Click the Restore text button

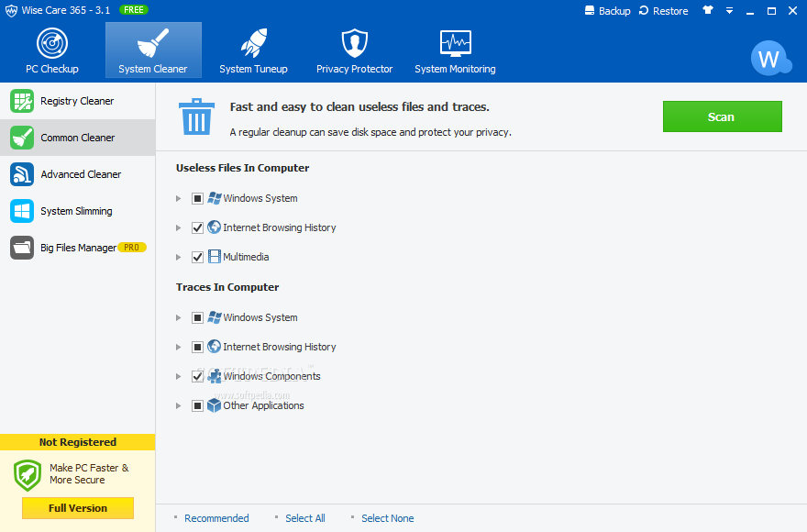670,11
